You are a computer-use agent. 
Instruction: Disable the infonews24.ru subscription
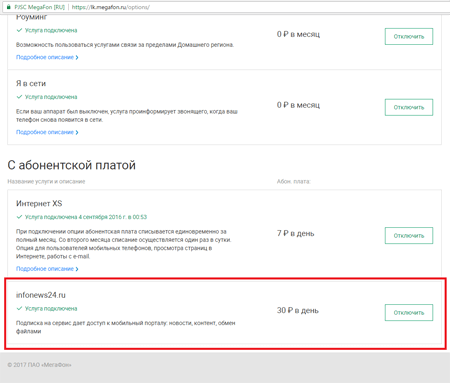[x=409, y=313]
